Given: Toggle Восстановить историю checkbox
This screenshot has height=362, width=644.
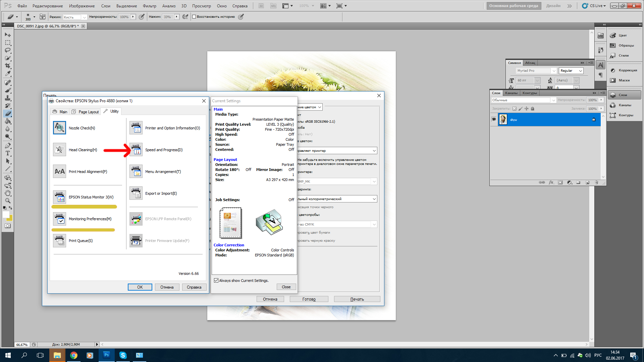Looking at the screenshot, I should tap(194, 17).
